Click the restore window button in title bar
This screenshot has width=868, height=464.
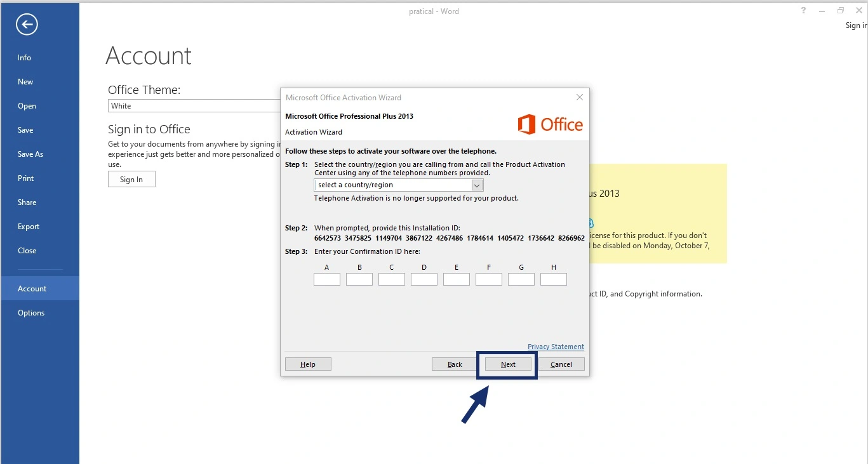[841, 10]
